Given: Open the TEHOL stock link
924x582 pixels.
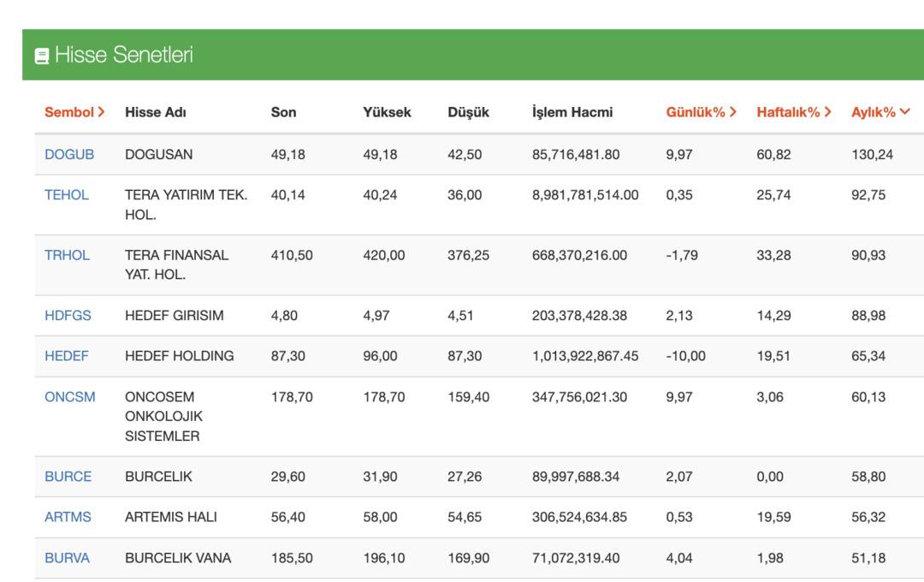Looking at the screenshot, I should pos(67,195).
